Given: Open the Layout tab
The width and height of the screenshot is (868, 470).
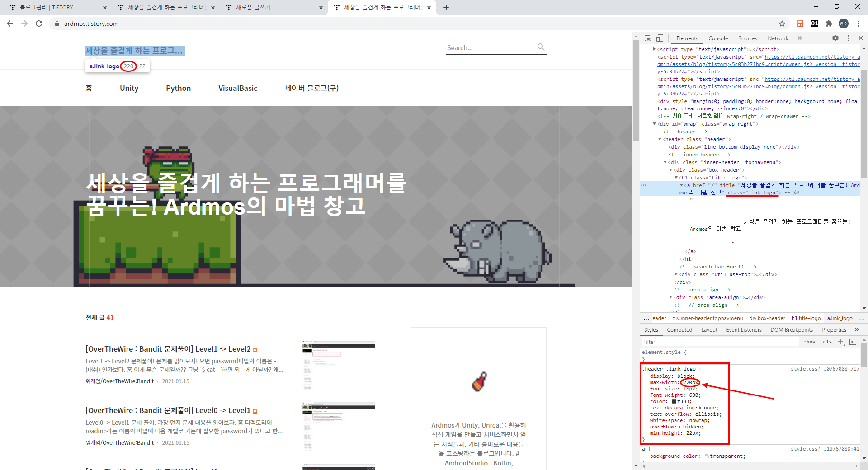Looking at the screenshot, I should [709, 330].
